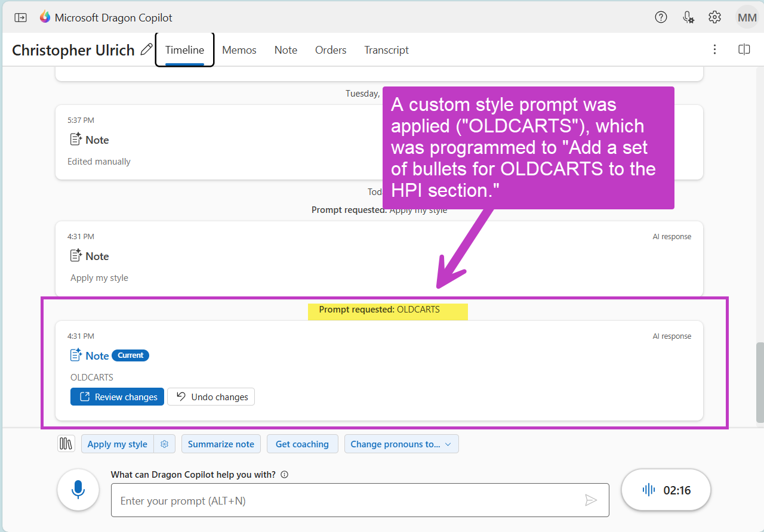Open the help question-mark icon

[661, 17]
